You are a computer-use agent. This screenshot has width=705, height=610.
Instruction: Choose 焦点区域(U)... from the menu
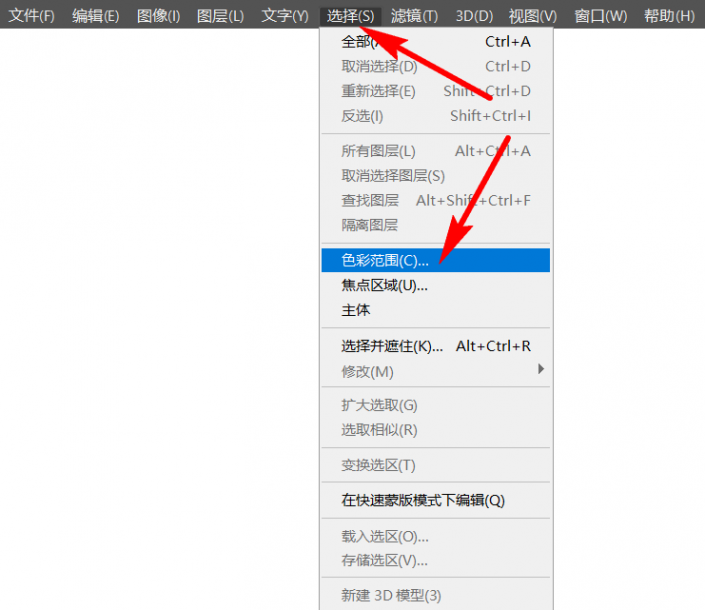(x=385, y=286)
